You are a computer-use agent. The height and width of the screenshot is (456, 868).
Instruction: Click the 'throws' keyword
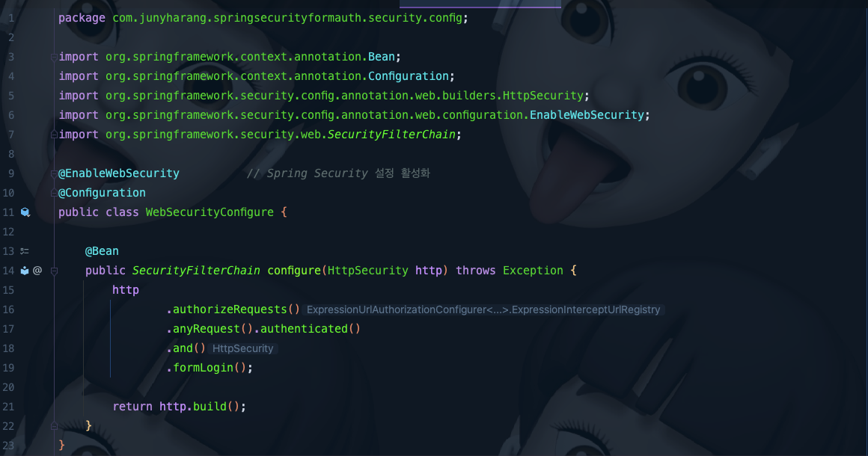(x=475, y=271)
